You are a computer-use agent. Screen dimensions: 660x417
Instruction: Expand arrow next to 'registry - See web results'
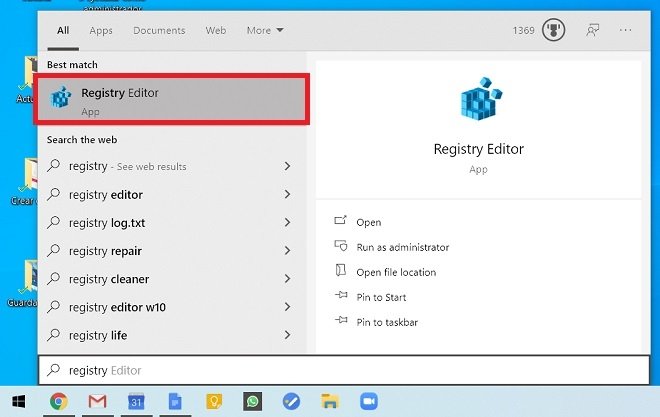click(x=287, y=166)
